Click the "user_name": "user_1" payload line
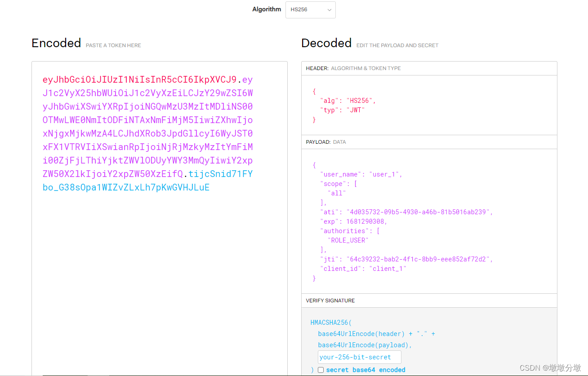This screenshot has width=588, height=376. tap(361, 174)
